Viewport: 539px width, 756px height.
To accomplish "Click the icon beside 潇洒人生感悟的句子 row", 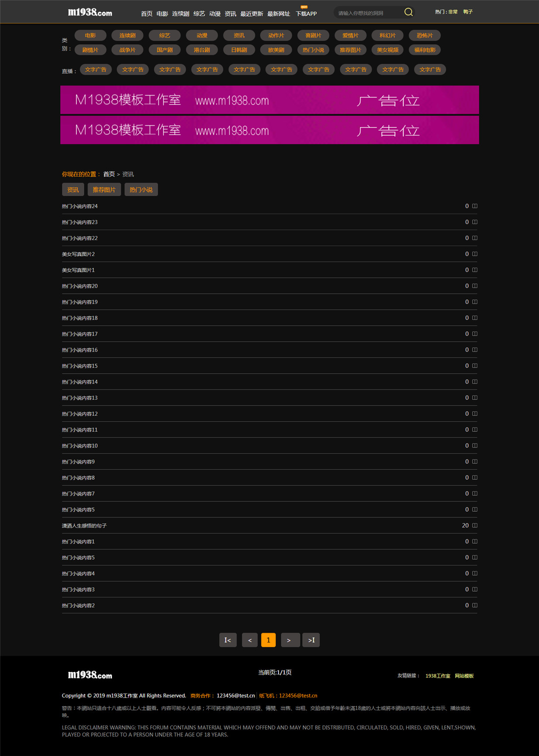I will point(475,525).
